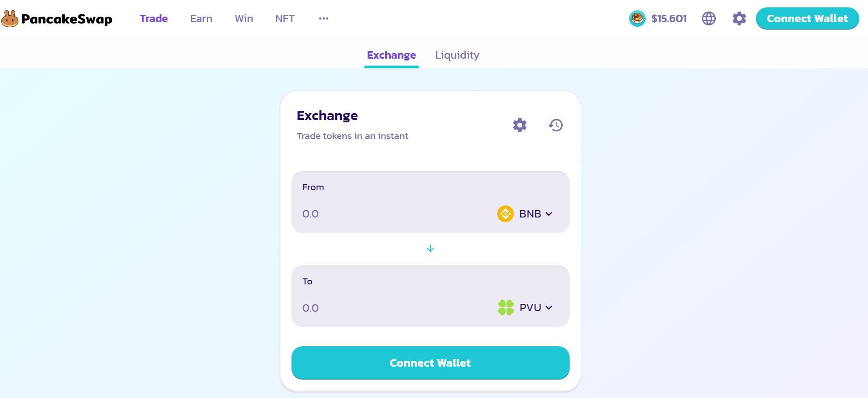Open the Earn menu
868x398 pixels.
201,18
